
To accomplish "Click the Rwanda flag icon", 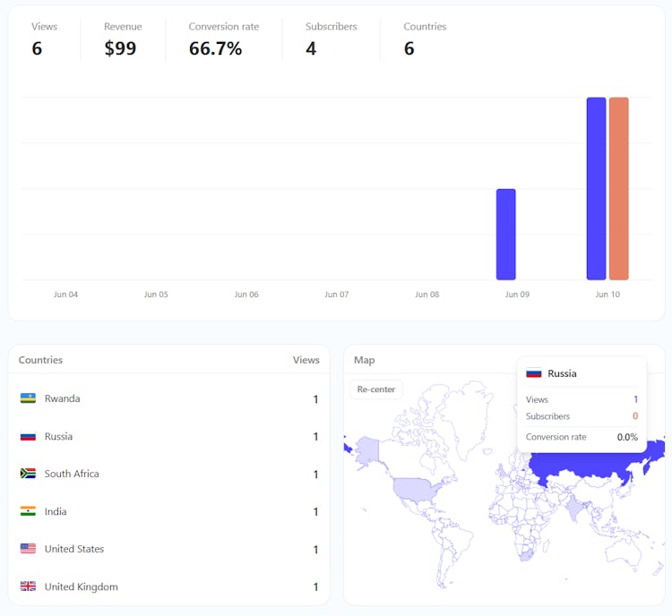I will click(x=28, y=398).
